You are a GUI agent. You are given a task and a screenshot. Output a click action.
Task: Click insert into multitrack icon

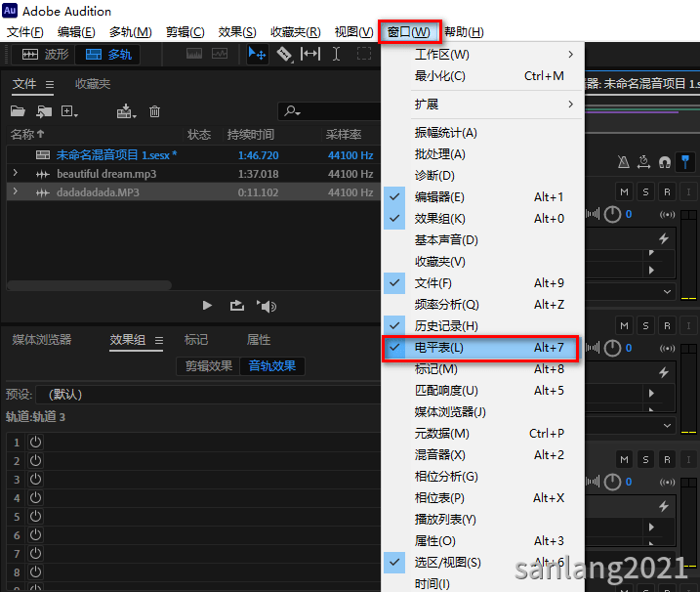[x=125, y=110]
